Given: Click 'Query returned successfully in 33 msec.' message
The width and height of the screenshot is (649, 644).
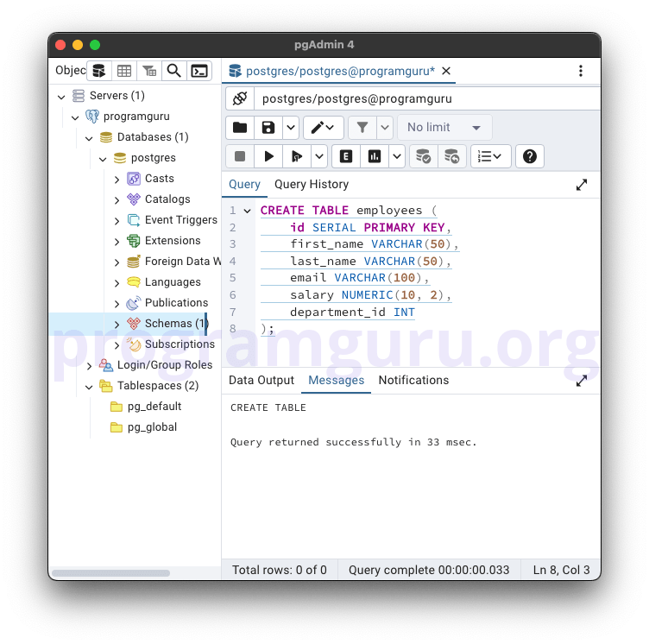Looking at the screenshot, I should [x=354, y=442].
